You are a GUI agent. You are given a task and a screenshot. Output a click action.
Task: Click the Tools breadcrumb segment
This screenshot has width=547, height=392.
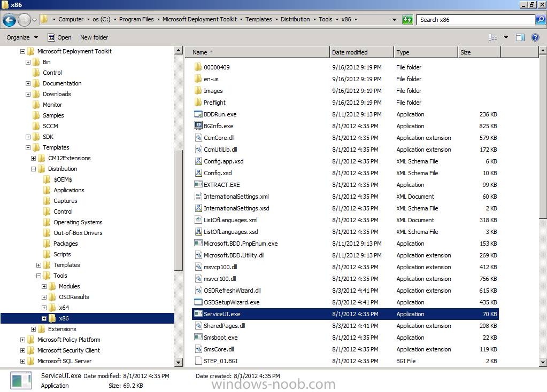pos(326,20)
